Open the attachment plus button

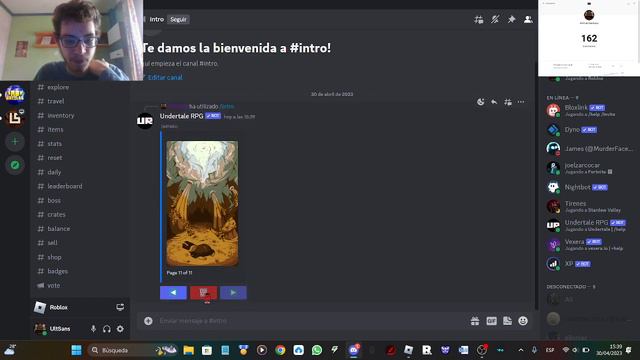pos(148,321)
